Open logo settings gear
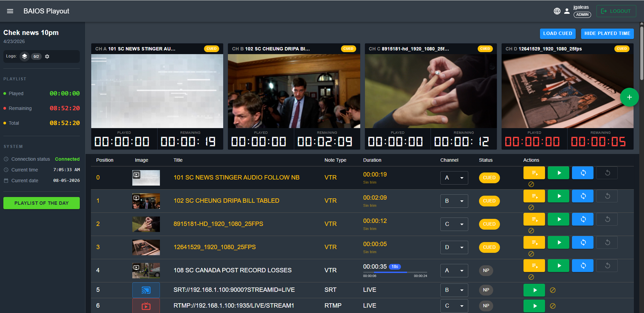Viewport: 644px width, 313px height. click(x=47, y=56)
